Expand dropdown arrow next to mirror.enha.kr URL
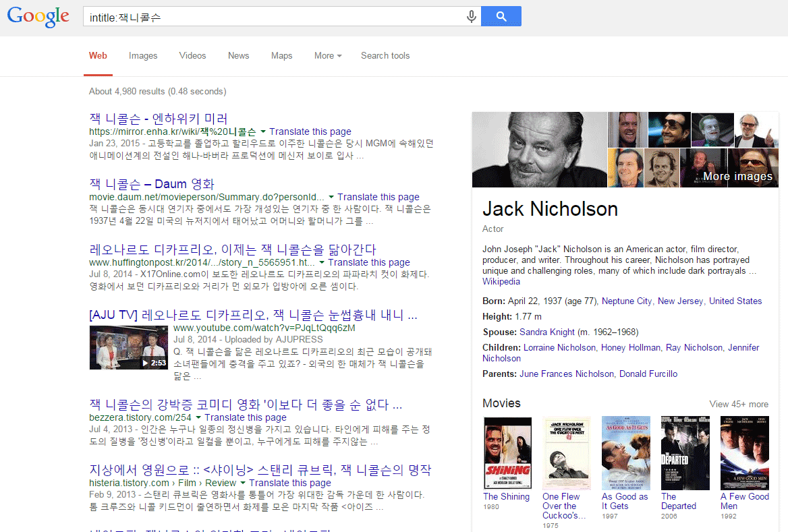 pos(263,131)
